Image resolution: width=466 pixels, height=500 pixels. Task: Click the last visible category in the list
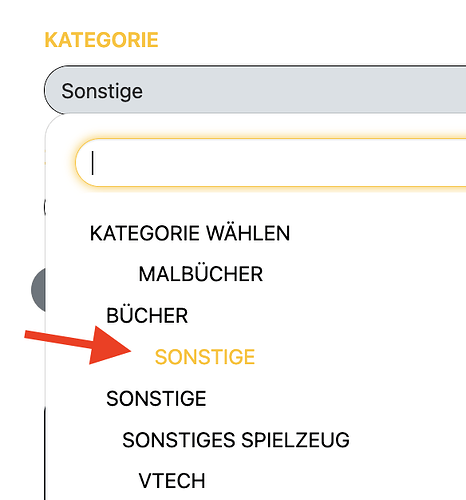pos(172,481)
